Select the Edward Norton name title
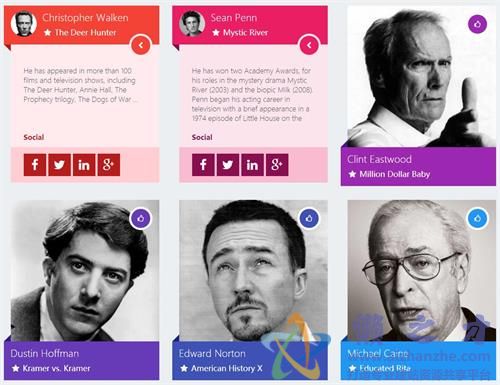Image resolution: width=500 pixels, height=385 pixels. point(212,353)
